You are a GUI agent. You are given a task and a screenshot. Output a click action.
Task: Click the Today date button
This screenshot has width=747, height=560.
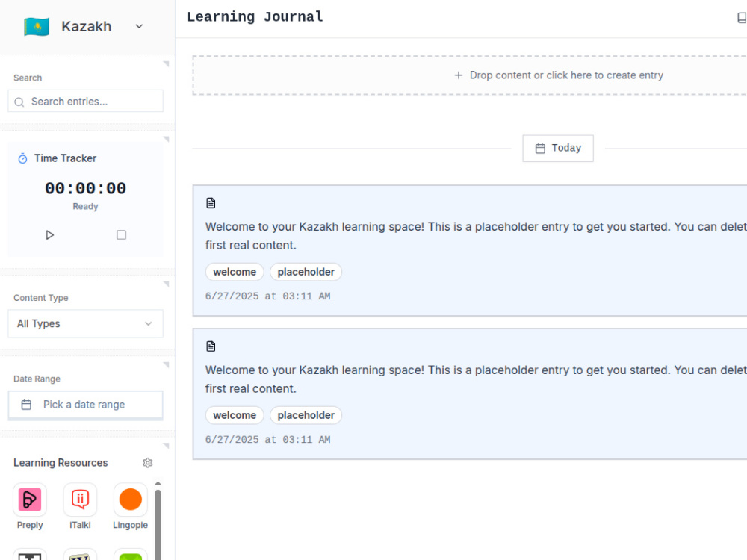tap(558, 149)
